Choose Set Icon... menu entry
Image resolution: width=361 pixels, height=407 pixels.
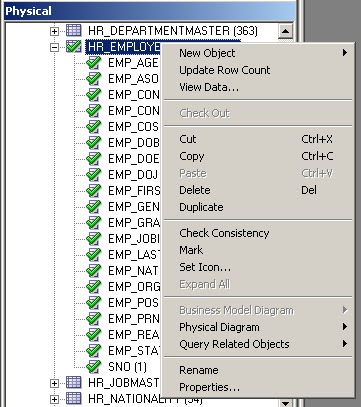point(258,267)
